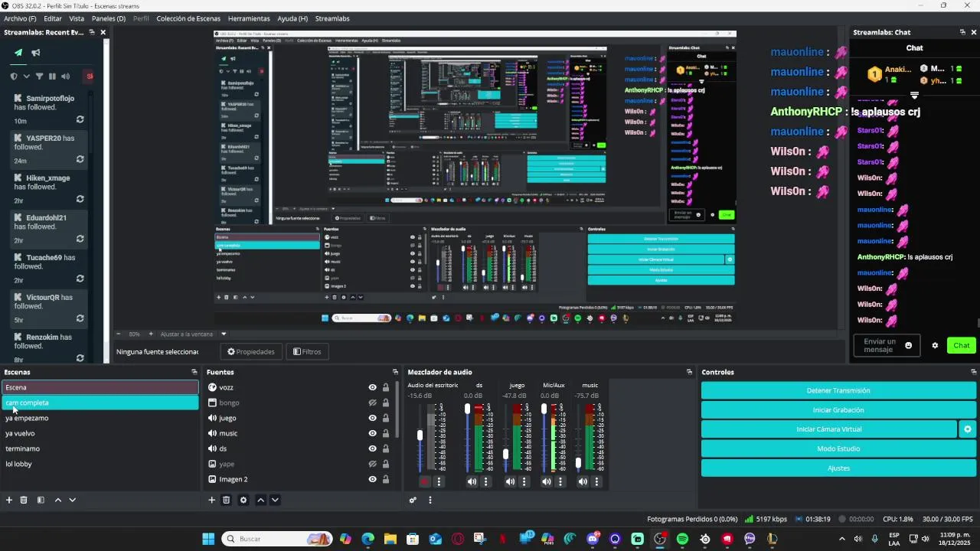980x551 pixels.
Task: Open the preview scaling dropdown arrow
Action: tap(224, 334)
